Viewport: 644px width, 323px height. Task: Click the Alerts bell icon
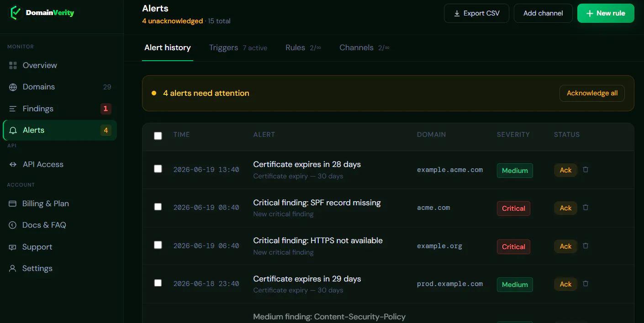13,130
